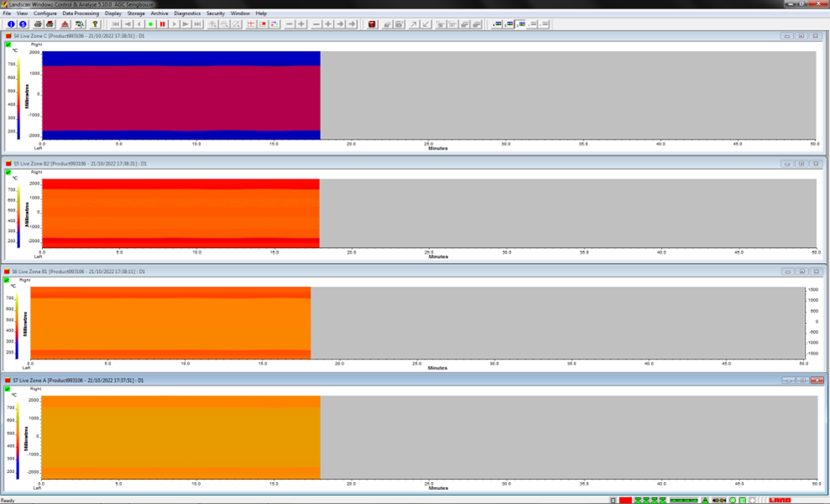Viewport: 830px width, 504px height.
Task: Click the red pause button
Action: 162,24
